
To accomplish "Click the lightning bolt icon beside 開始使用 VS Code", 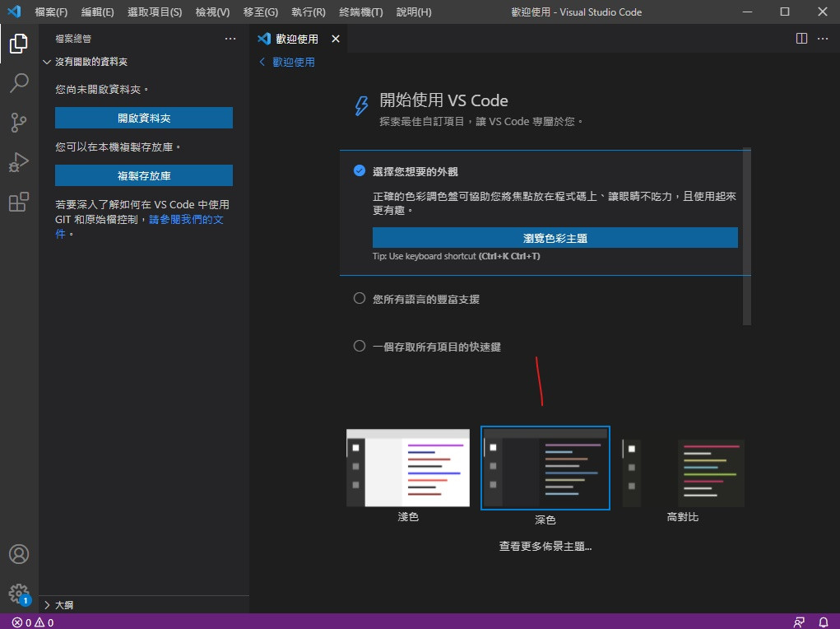I will point(362,105).
